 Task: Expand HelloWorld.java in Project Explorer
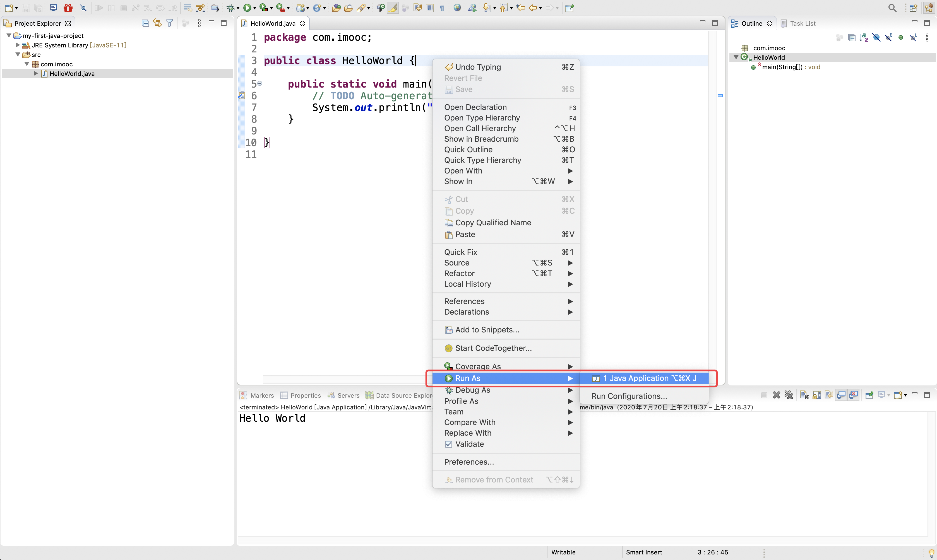pos(36,74)
